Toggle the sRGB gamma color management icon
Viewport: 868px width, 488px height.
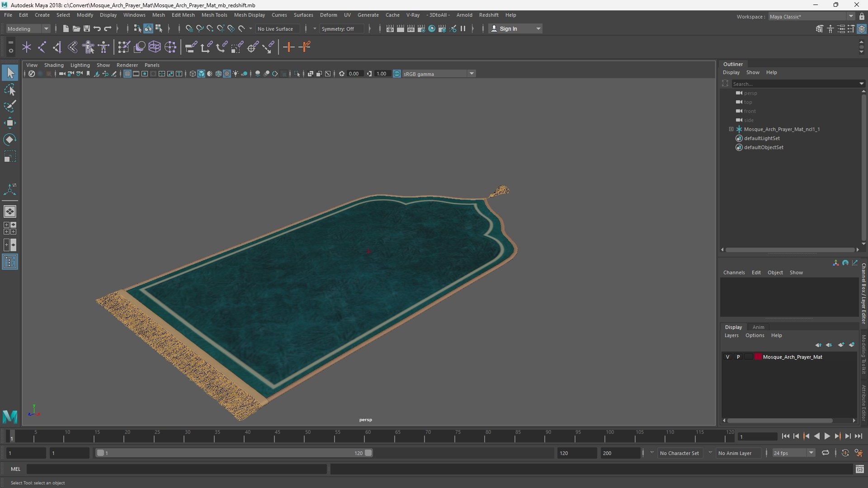click(397, 74)
